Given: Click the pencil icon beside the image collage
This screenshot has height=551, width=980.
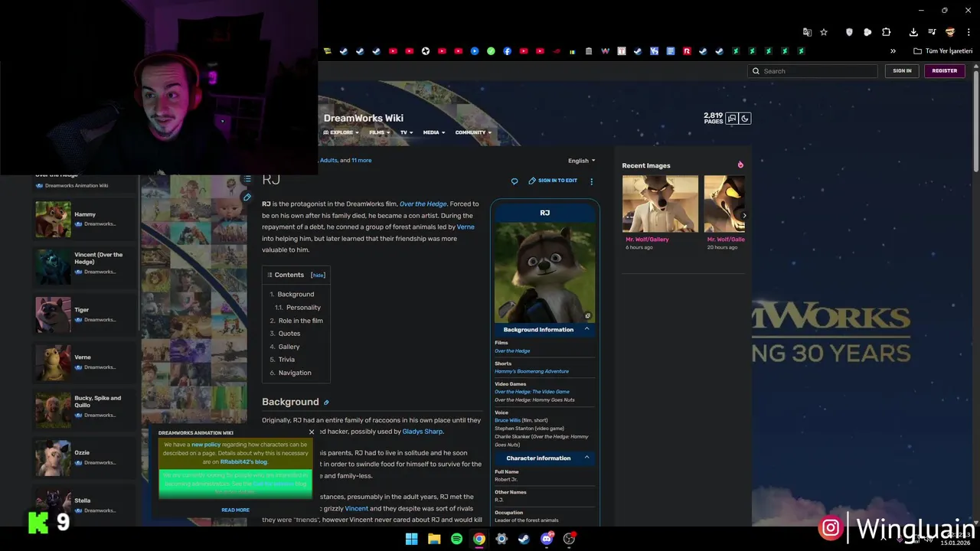Looking at the screenshot, I should pyautogui.click(x=247, y=197).
